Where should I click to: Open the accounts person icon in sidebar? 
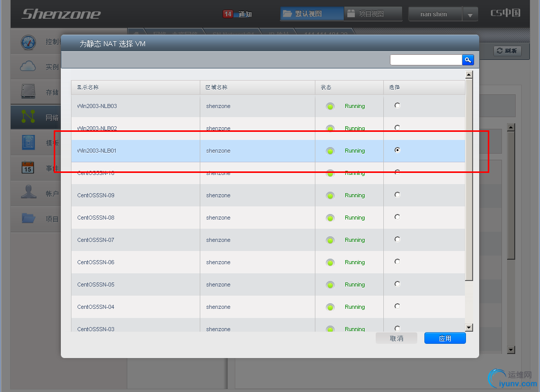click(x=28, y=192)
